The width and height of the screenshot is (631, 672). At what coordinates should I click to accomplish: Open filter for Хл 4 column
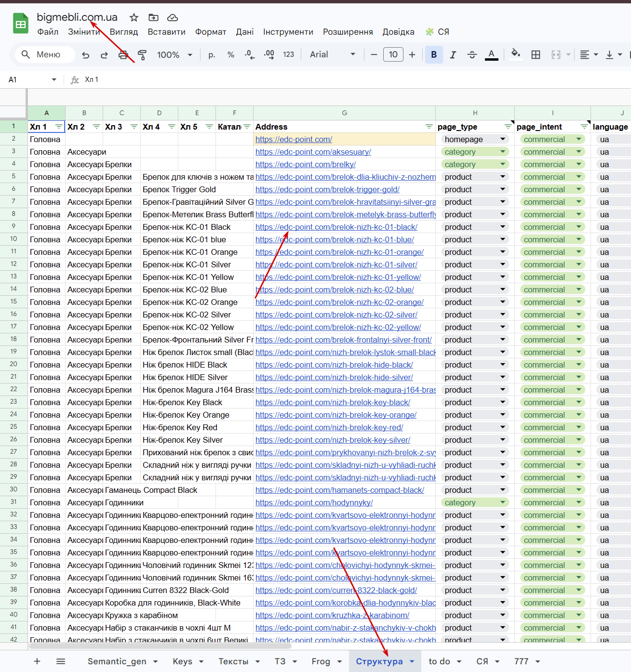(x=172, y=127)
